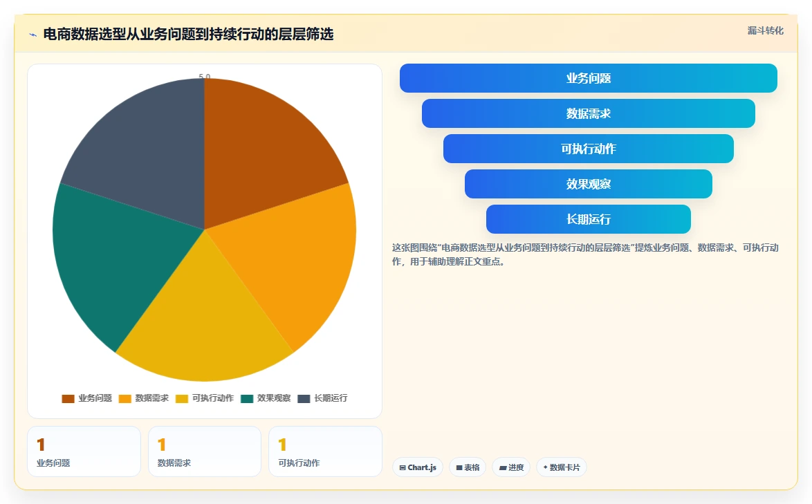This screenshot has height=504, width=812.
Task: Click the 数据需求 legend label
Action: pos(152,398)
